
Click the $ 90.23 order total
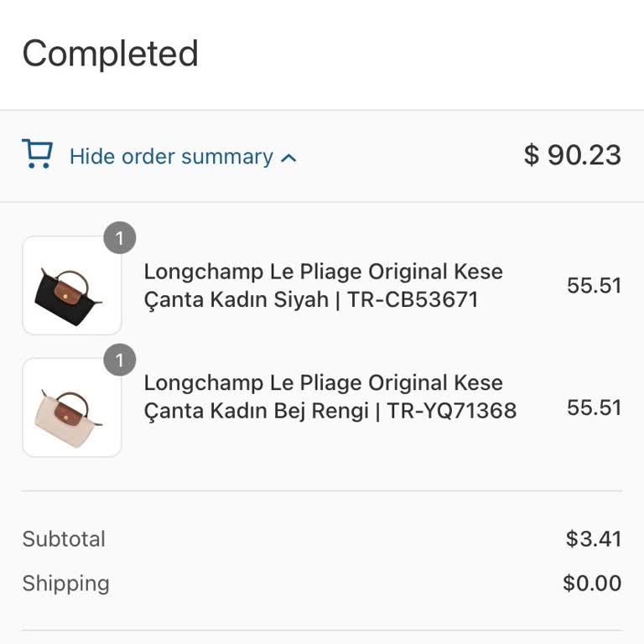(x=573, y=155)
